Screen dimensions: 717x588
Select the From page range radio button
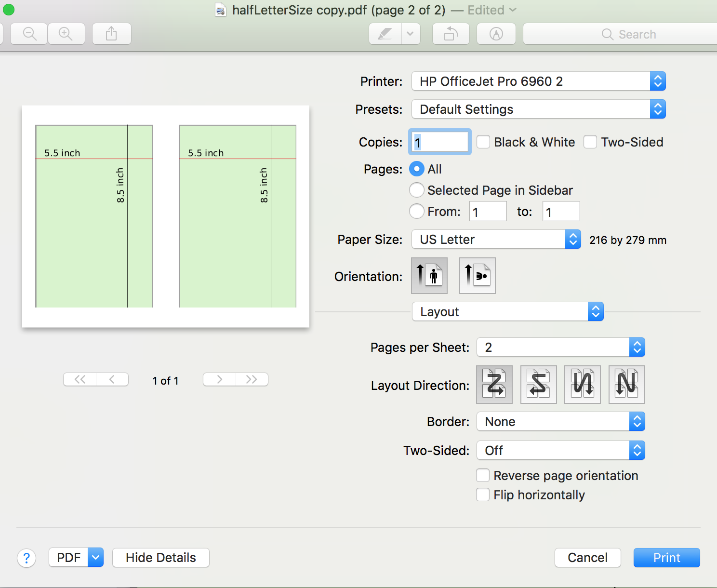(416, 211)
